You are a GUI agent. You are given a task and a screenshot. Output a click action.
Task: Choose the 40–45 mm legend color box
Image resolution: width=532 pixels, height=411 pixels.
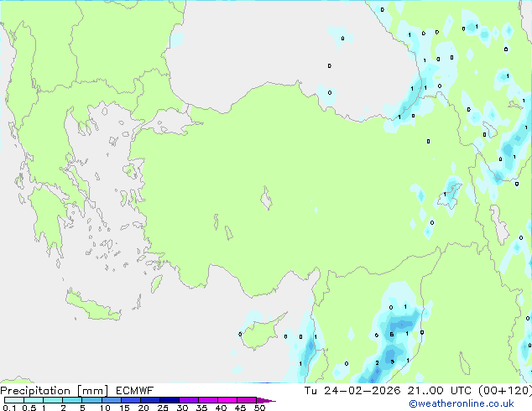pyautogui.click(x=227, y=400)
